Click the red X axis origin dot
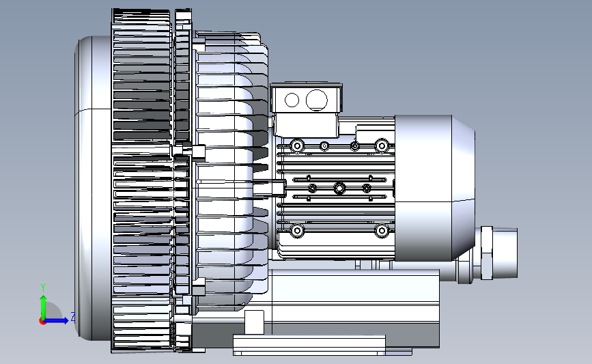Screen dimensions: 592x364 tap(42, 322)
